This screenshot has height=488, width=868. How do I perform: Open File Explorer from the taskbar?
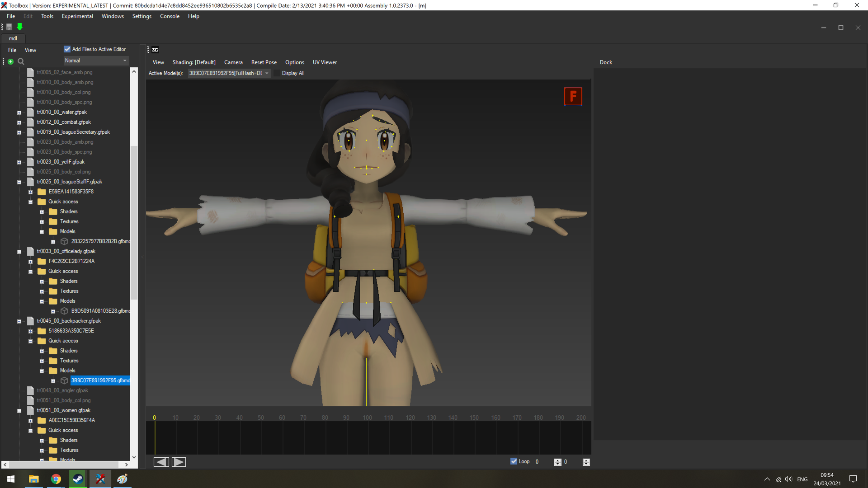(x=34, y=479)
